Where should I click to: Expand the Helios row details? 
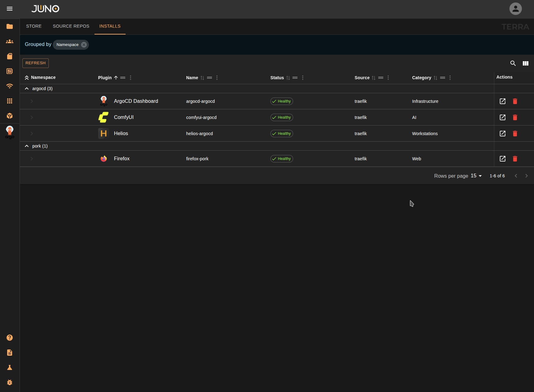click(32, 134)
